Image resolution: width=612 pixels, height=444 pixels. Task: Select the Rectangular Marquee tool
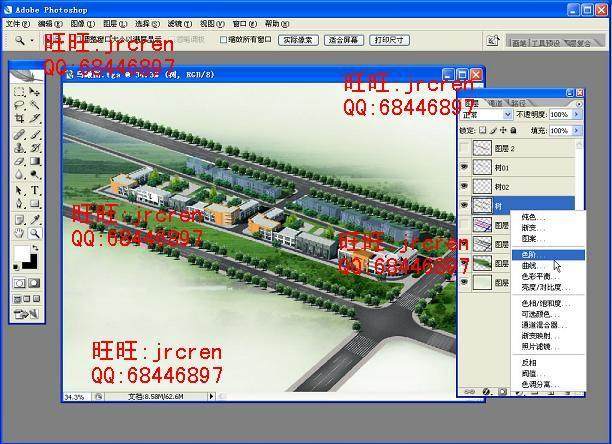click(x=19, y=92)
